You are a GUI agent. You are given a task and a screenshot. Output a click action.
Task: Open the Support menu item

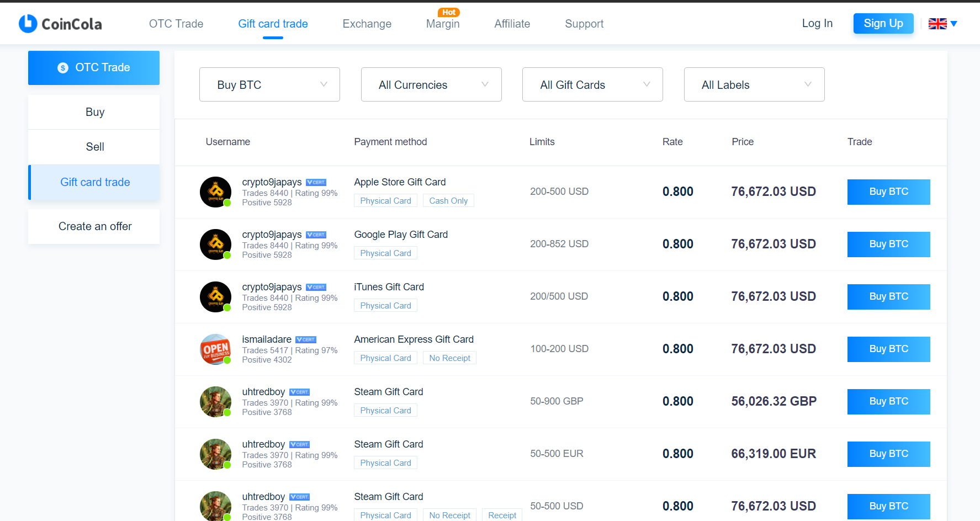click(x=584, y=24)
